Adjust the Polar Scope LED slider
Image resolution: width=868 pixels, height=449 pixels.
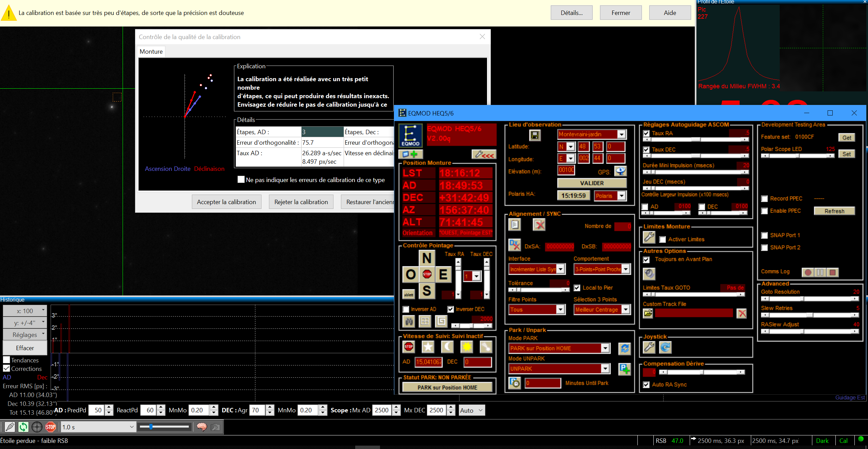coord(797,156)
